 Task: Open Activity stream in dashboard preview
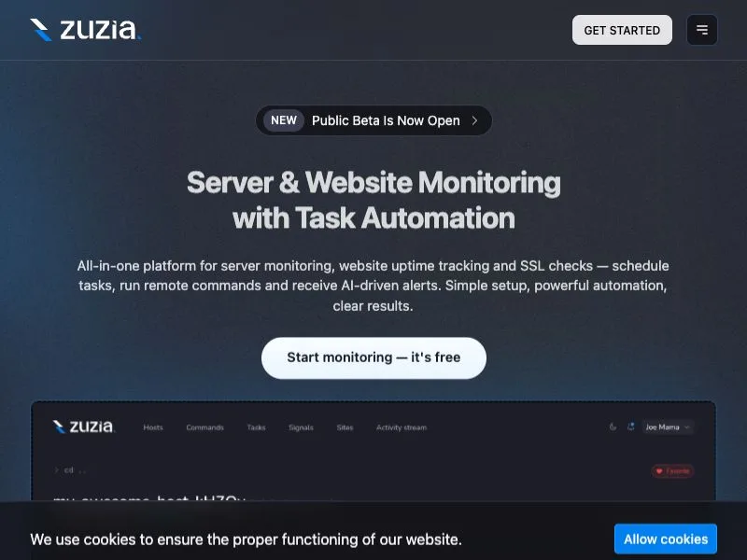(x=402, y=427)
